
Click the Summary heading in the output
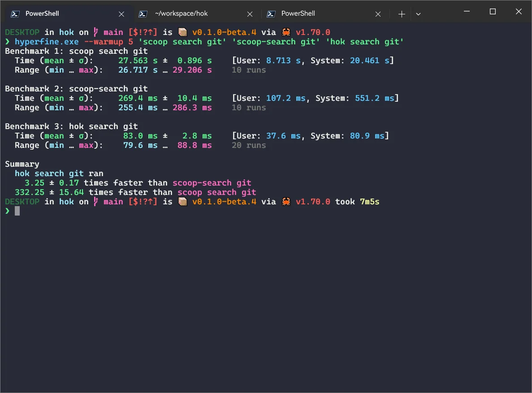pos(22,164)
